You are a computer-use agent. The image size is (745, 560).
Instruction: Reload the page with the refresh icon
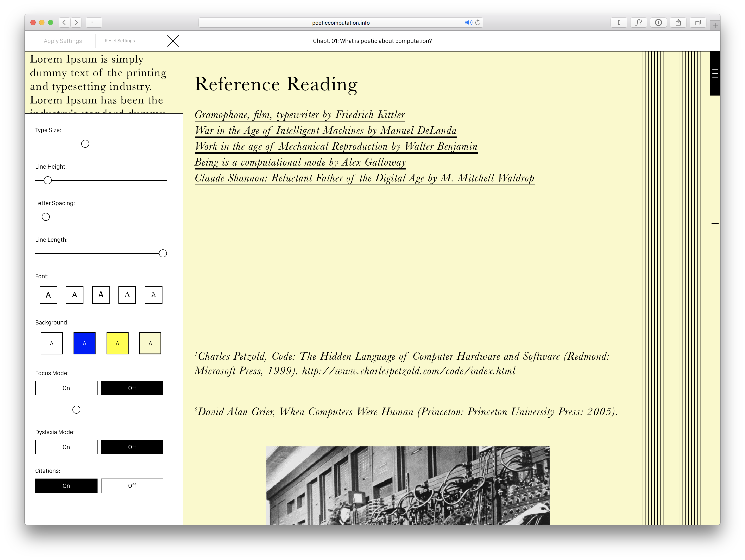coord(478,22)
